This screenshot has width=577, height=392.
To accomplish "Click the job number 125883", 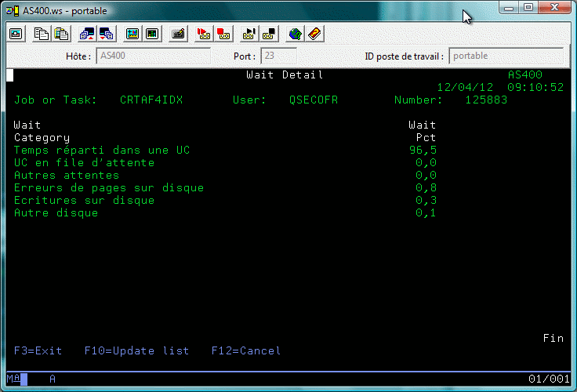I will (486, 100).
